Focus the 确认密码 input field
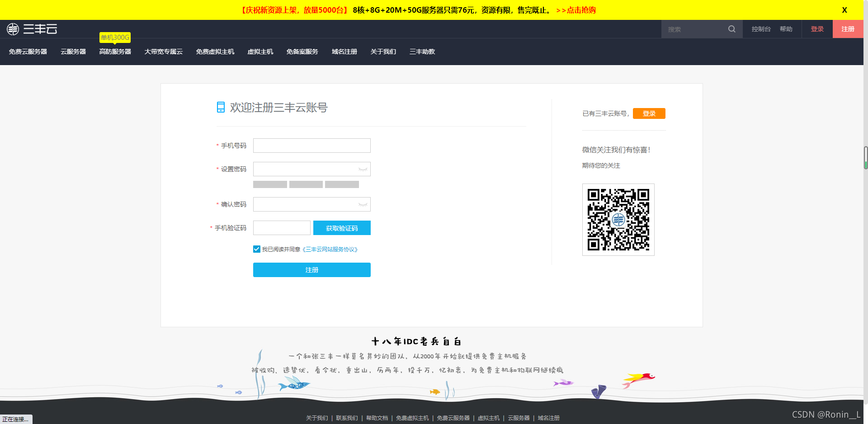This screenshot has width=868, height=424. 312,204
